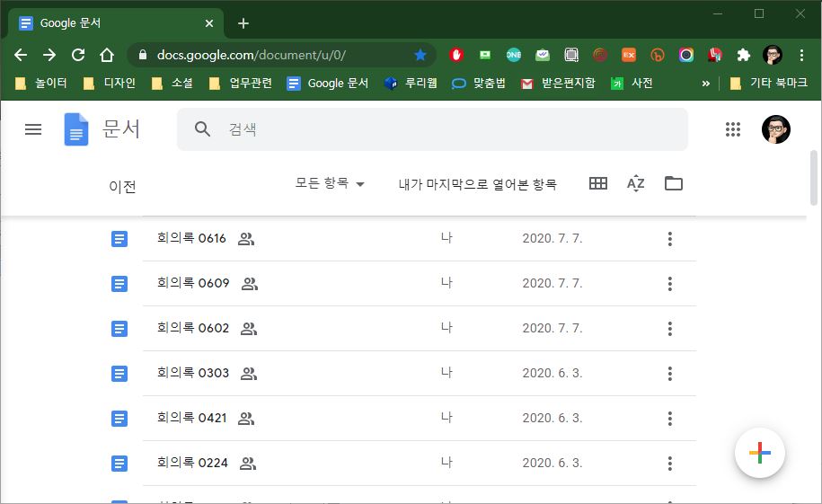Expand the 모든 항목 owner filter dropdown
Screen dimensions: 822x504
pyautogui.click(x=330, y=183)
